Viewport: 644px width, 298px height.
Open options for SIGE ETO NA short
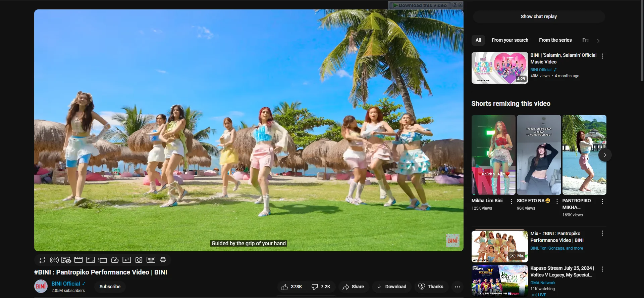(x=557, y=202)
